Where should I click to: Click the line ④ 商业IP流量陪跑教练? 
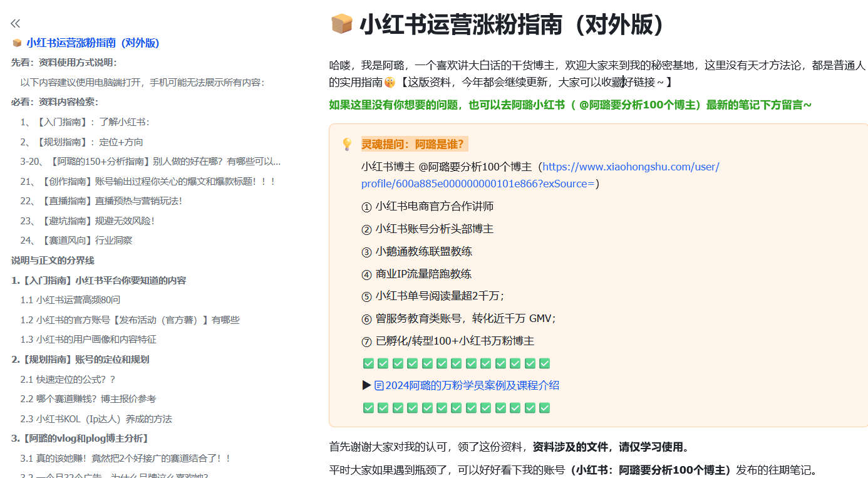click(416, 274)
